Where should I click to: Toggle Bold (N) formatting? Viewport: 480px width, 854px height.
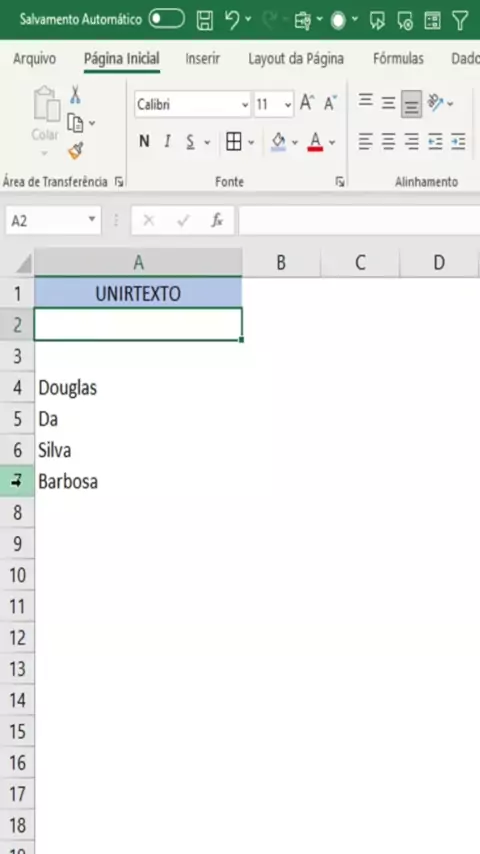(x=144, y=142)
